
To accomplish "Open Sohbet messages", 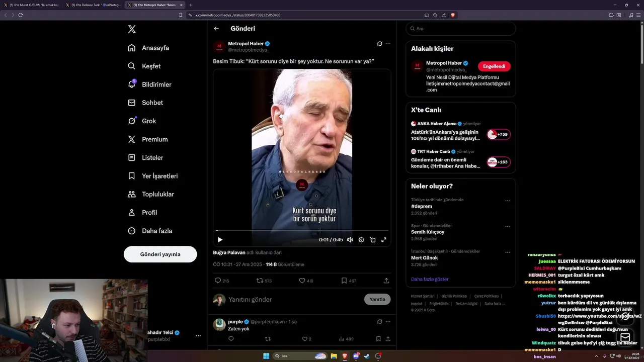I will click(x=145, y=103).
